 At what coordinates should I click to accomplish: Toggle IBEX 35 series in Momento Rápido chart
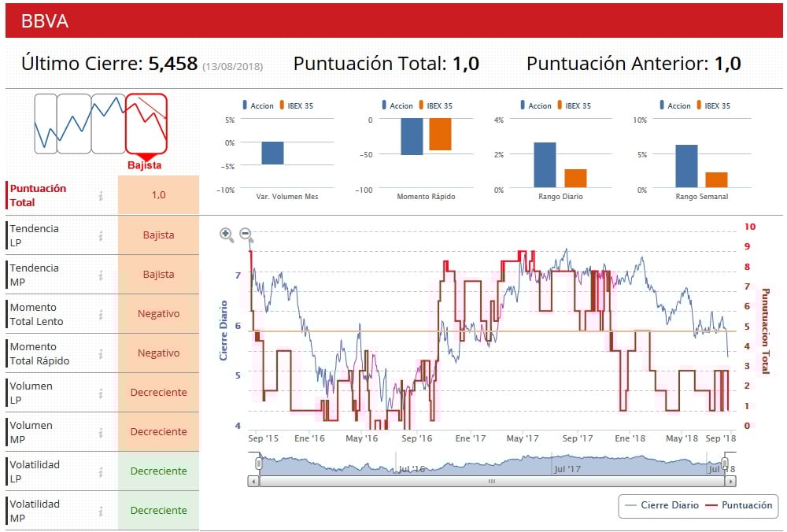coord(436,105)
